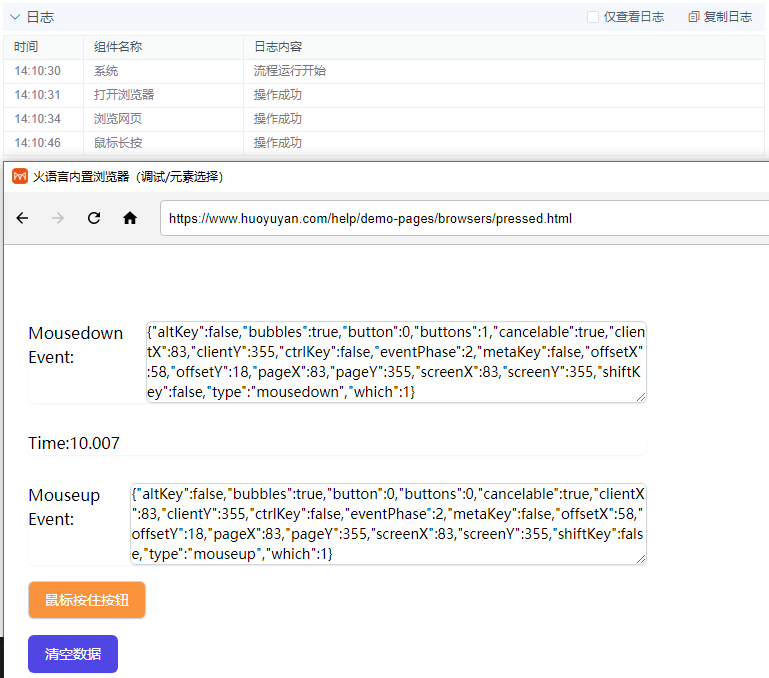Collapse the 日志 panel chevron
Image resolution: width=769 pixels, height=678 pixels.
pyautogui.click(x=15, y=17)
